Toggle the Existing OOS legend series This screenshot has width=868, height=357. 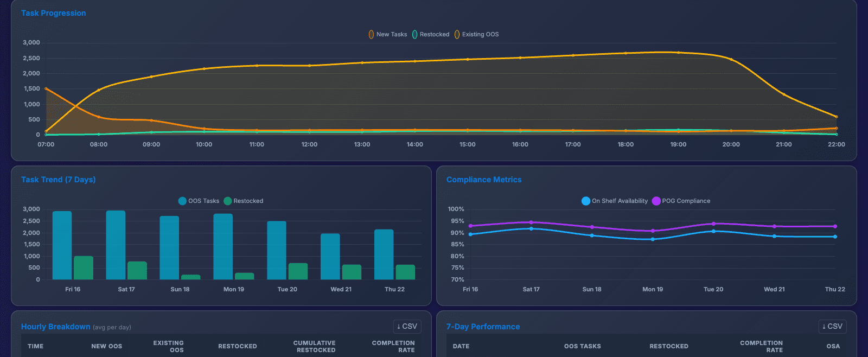[x=476, y=34]
